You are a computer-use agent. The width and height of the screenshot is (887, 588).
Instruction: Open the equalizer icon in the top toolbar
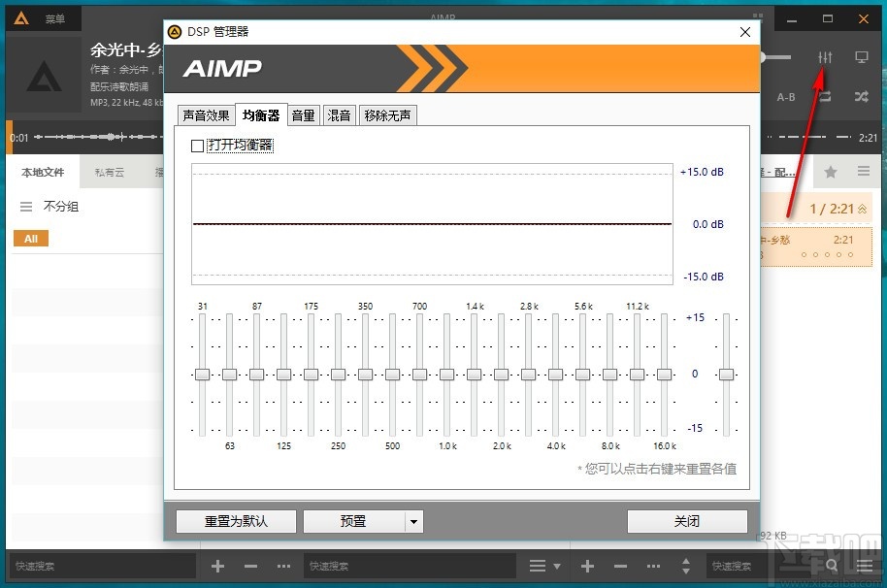(x=824, y=57)
